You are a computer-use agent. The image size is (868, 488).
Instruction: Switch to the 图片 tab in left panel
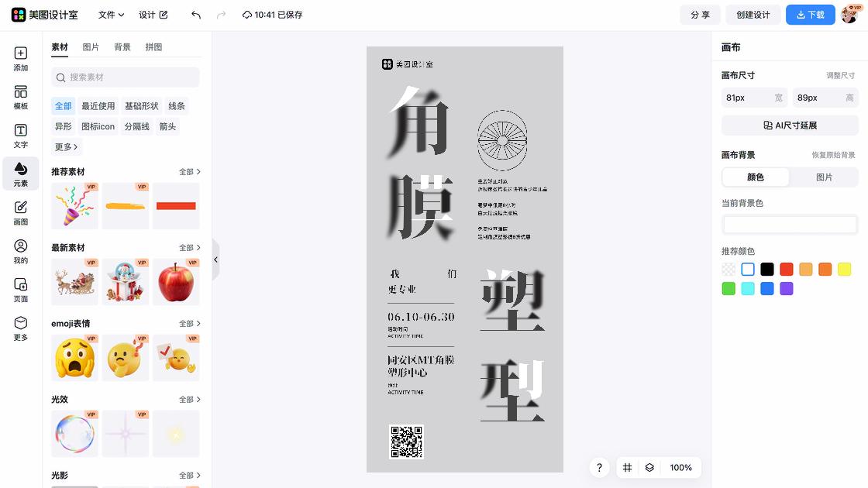[x=91, y=47]
